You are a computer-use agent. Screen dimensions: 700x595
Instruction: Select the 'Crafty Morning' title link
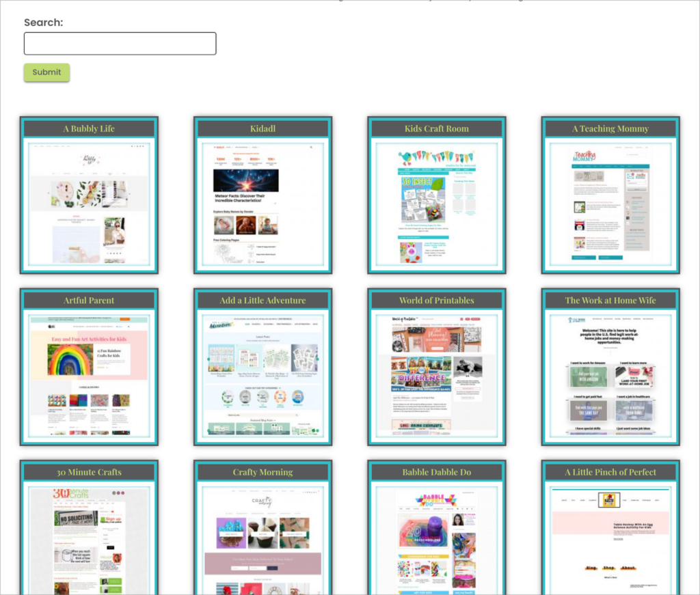click(262, 471)
